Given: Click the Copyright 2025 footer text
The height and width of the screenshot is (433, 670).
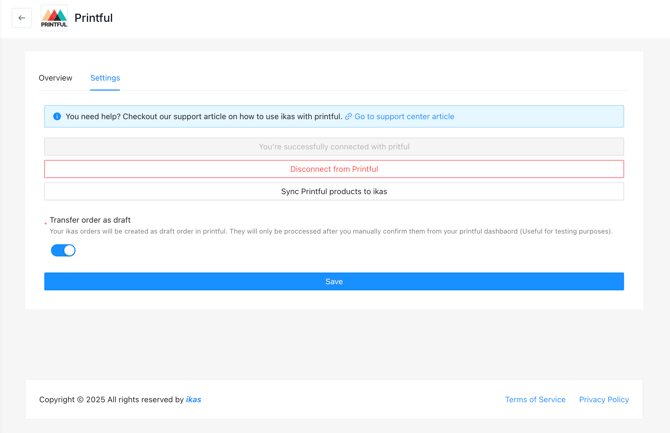Looking at the screenshot, I should coord(112,399).
